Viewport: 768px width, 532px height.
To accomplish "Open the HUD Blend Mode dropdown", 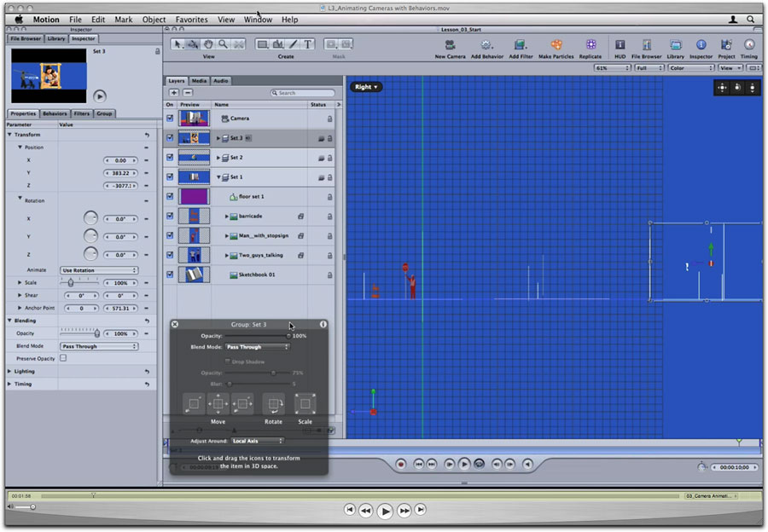I will pos(258,347).
